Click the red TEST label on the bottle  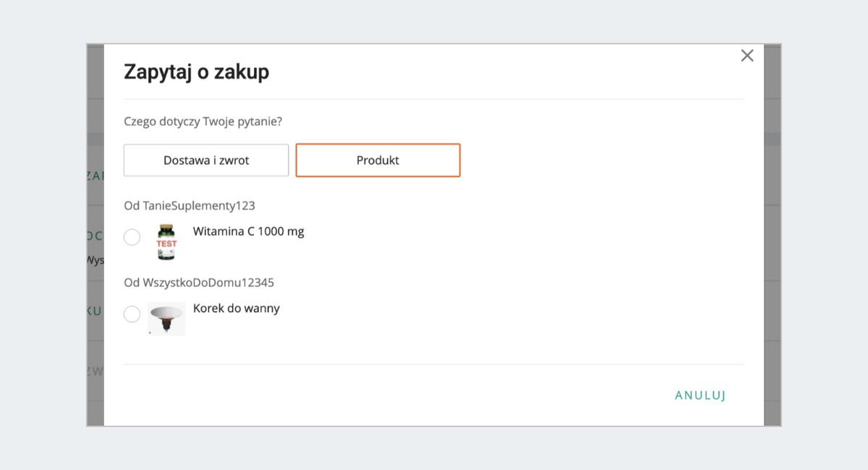166,244
